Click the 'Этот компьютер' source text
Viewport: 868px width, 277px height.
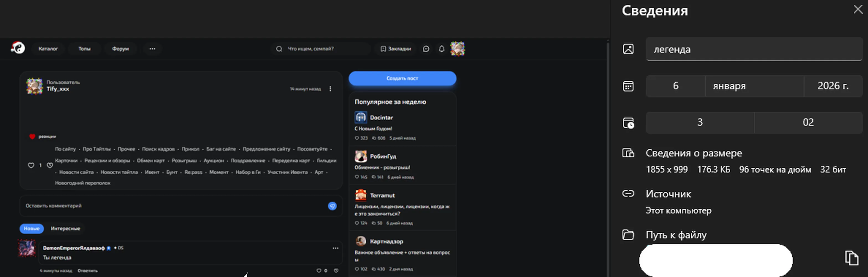pyautogui.click(x=678, y=211)
